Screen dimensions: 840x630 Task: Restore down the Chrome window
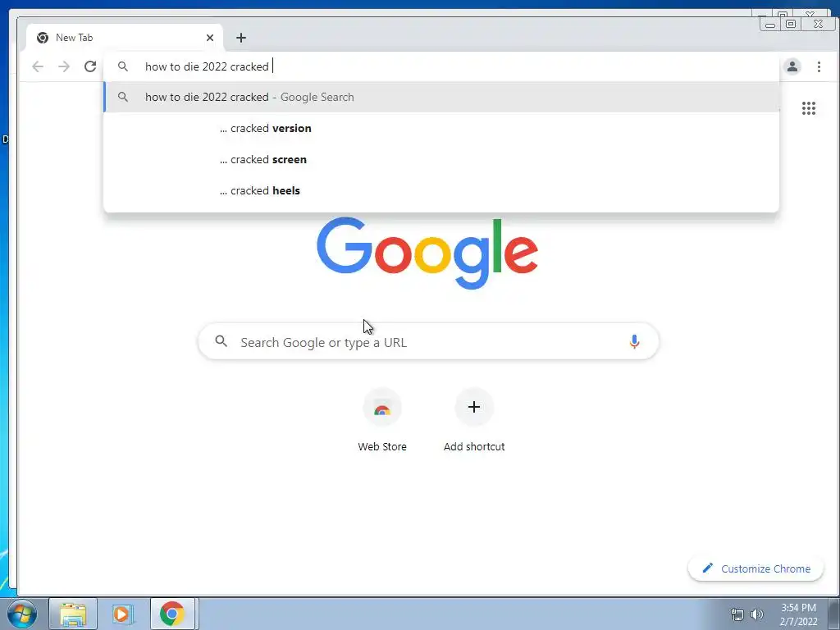(791, 24)
